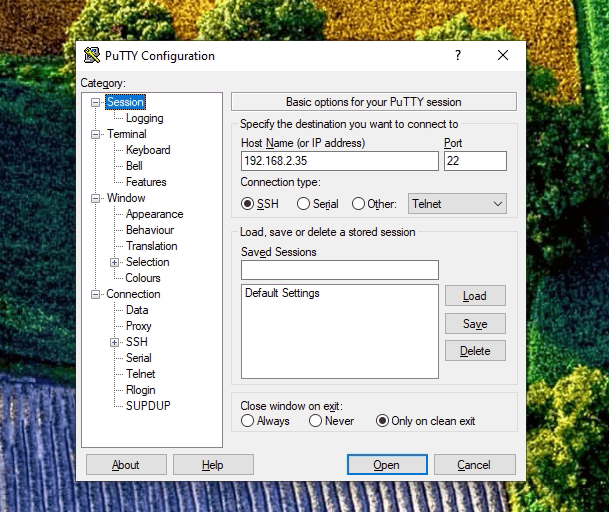Open the Behaviour settings category
609x512 pixels.
(x=150, y=230)
